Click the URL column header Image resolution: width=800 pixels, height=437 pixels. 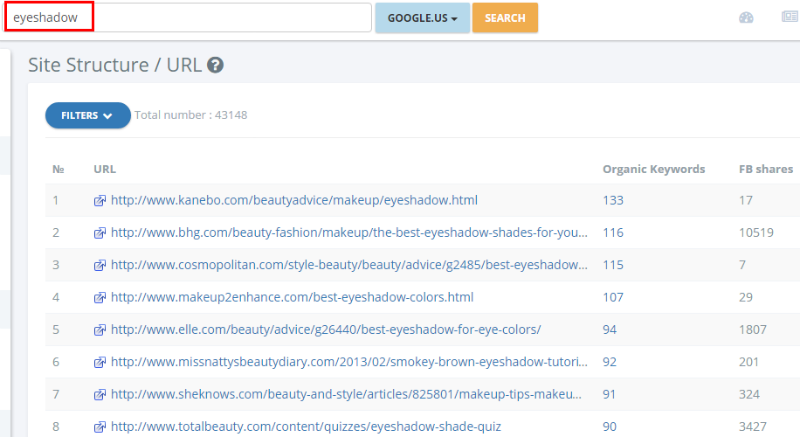pos(105,169)
